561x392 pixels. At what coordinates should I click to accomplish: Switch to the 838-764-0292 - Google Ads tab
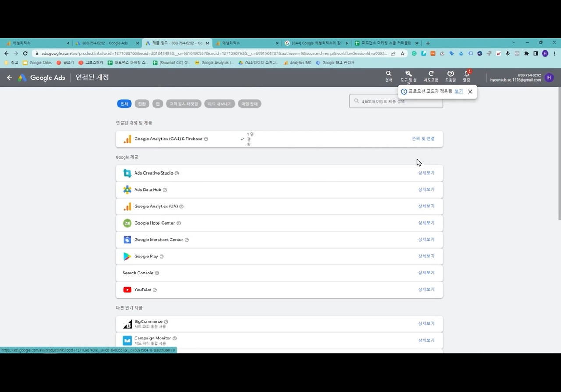[x=107, y=43]
